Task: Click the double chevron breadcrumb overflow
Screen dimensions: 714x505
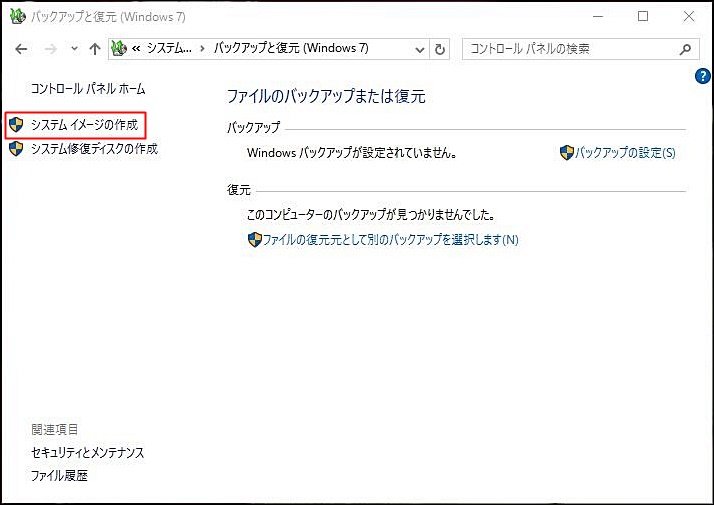Action: [136, 48]
